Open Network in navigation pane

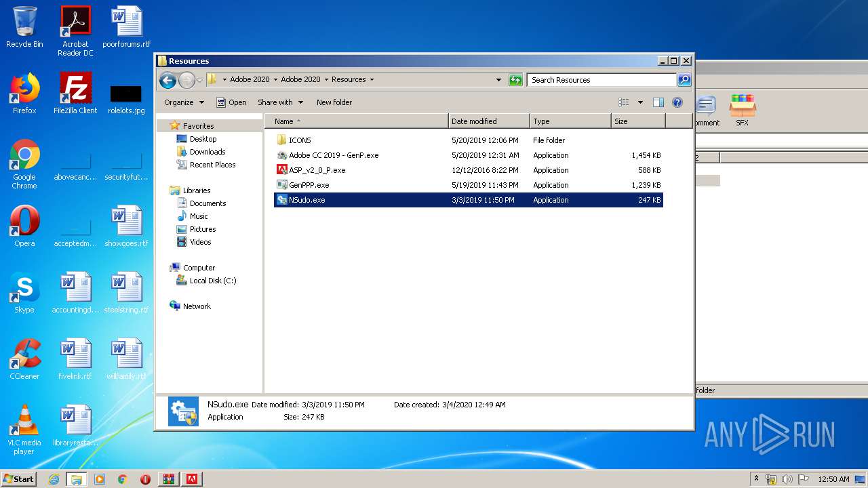[197, 306]
